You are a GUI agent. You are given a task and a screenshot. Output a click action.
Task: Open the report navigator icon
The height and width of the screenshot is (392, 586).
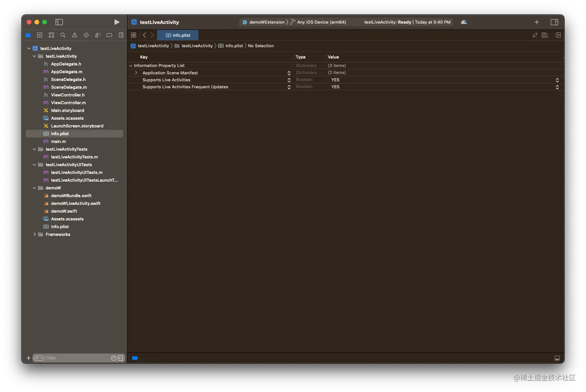(x=121, y=35)
